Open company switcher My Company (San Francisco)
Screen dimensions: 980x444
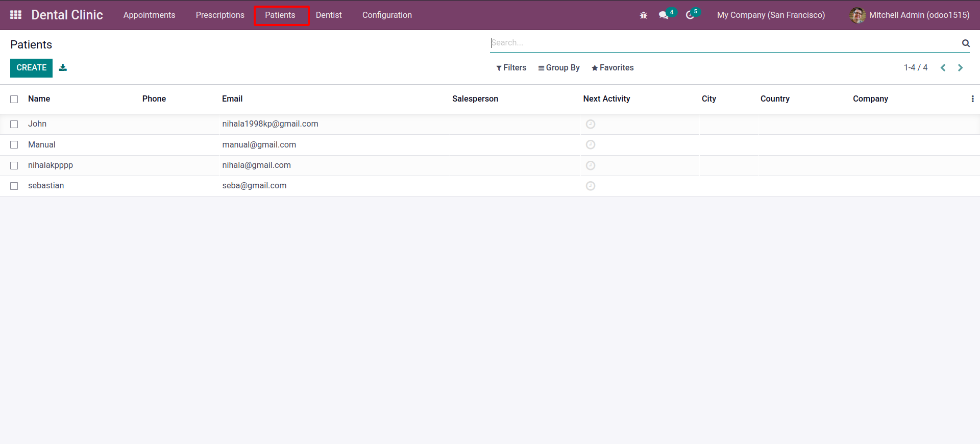771,15
